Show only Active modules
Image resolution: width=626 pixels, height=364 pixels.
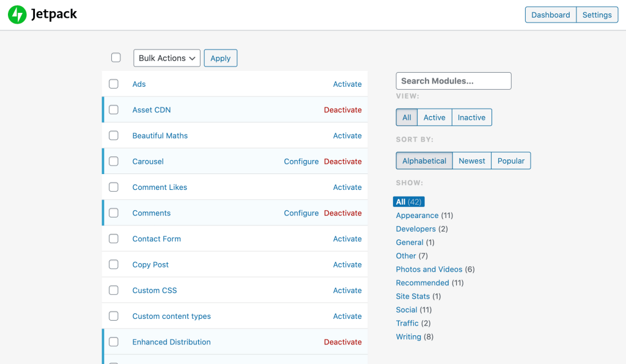click(434, 117)
